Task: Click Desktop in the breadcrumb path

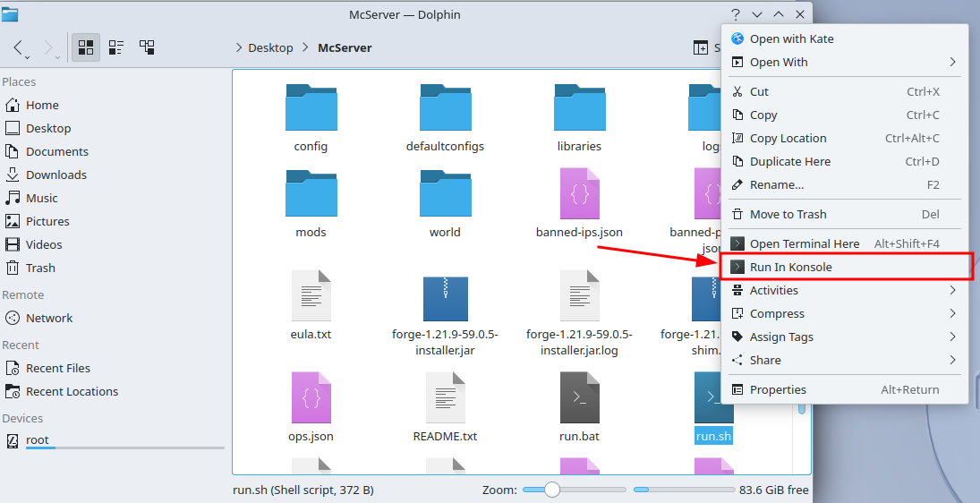Action: coord(270,47)
